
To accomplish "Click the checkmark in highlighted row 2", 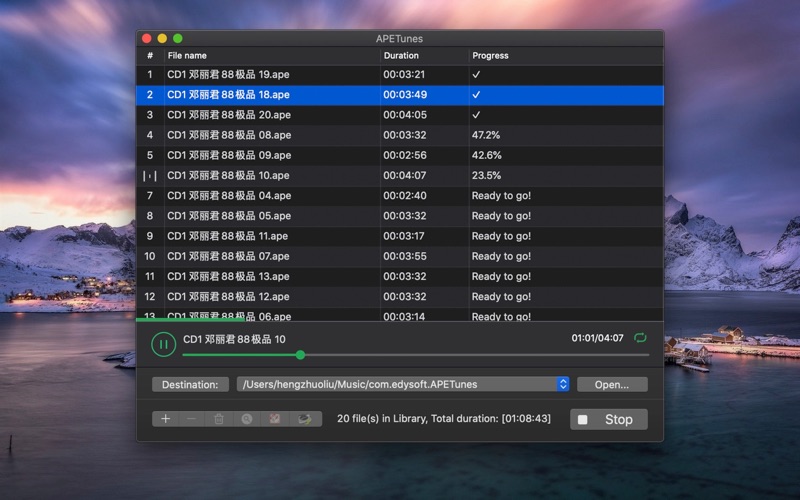I will [x=476, y=95].
